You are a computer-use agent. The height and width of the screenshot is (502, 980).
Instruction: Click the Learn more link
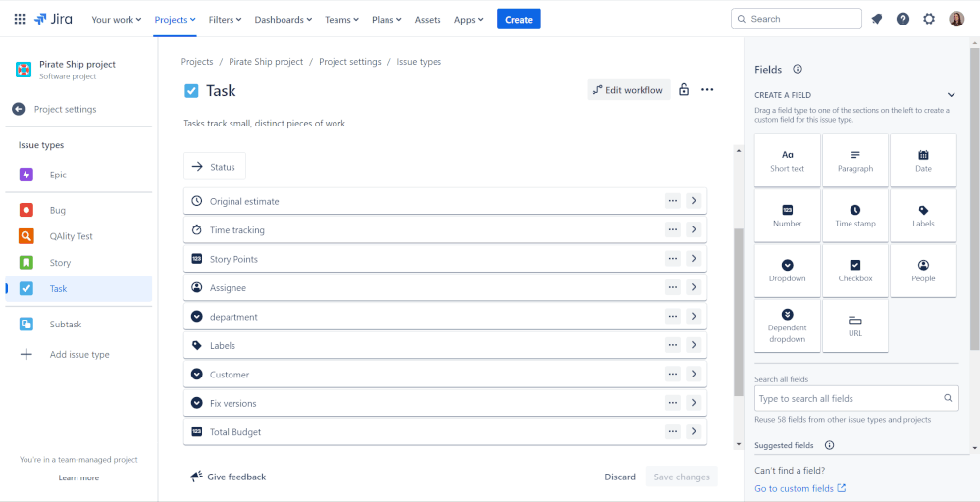pyautogui.click(x=78, y=477)
